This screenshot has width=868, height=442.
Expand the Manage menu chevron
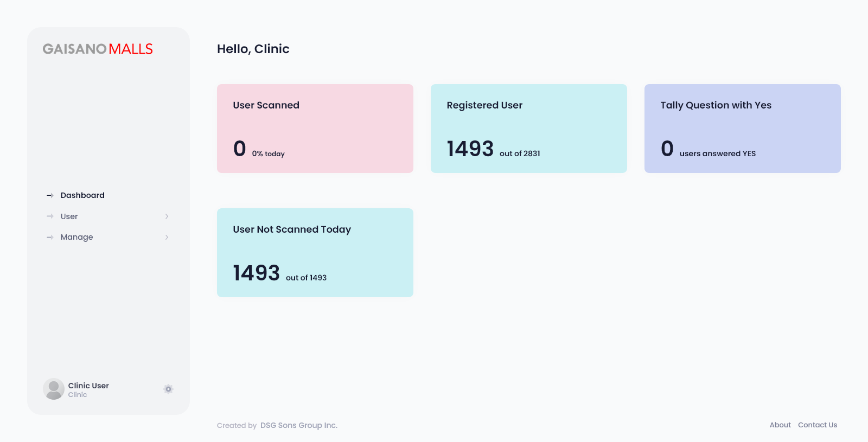[x=167, y=237]
